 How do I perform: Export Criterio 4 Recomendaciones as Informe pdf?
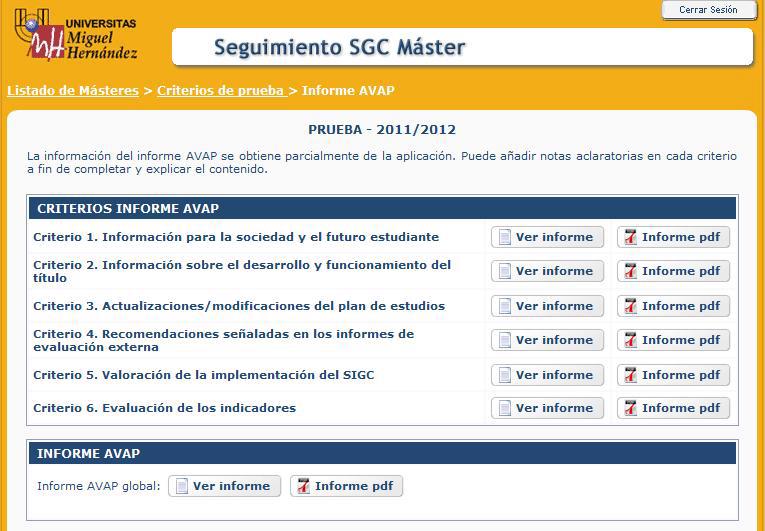click(x=673, y=340)
